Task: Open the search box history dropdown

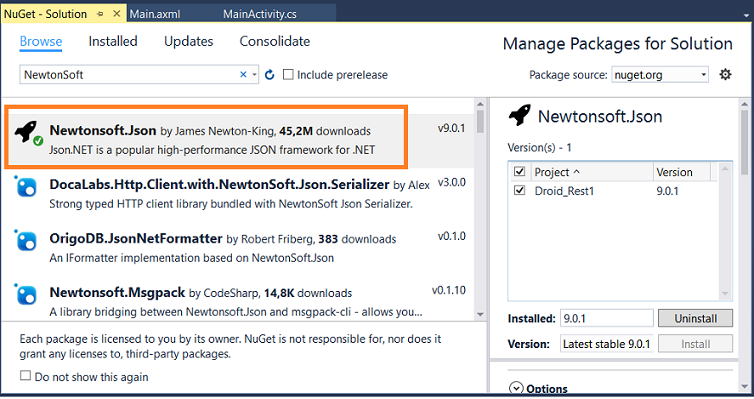Action: [x=254, y=75]
